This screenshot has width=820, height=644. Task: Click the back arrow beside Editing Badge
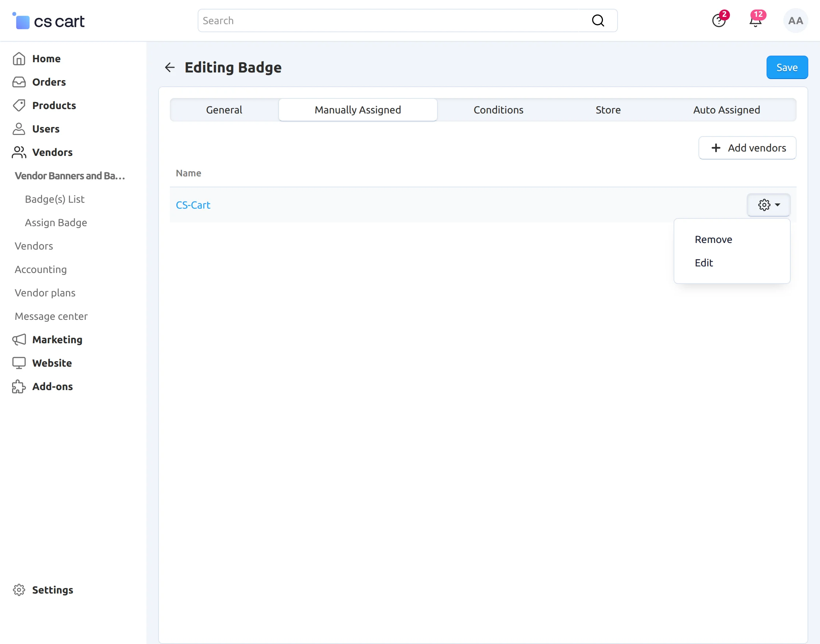170,67
